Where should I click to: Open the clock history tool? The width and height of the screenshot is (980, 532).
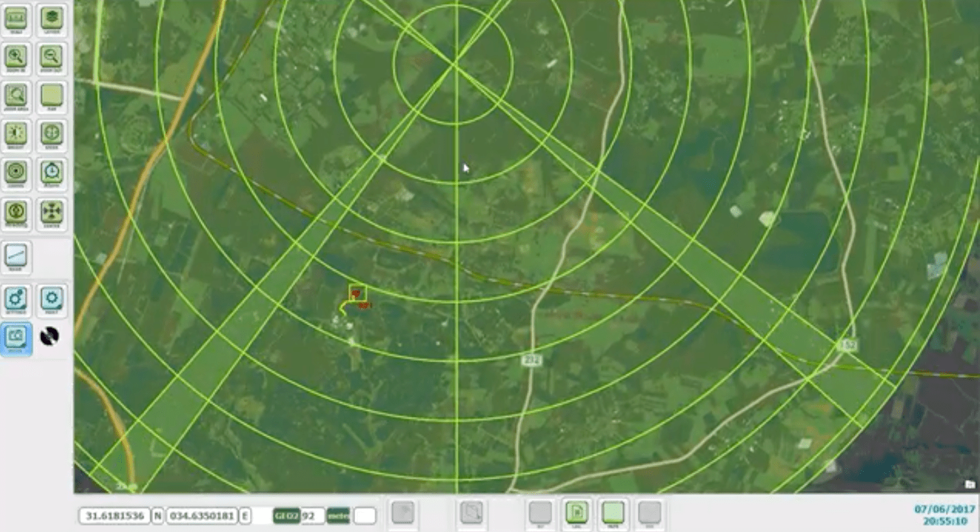pos(52,173)
